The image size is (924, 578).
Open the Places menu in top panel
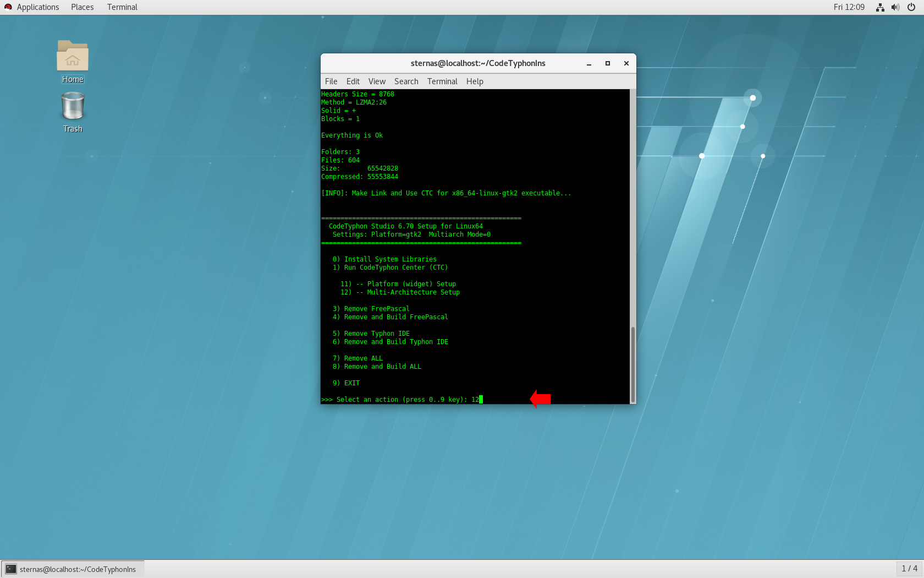tap(82, 7)
